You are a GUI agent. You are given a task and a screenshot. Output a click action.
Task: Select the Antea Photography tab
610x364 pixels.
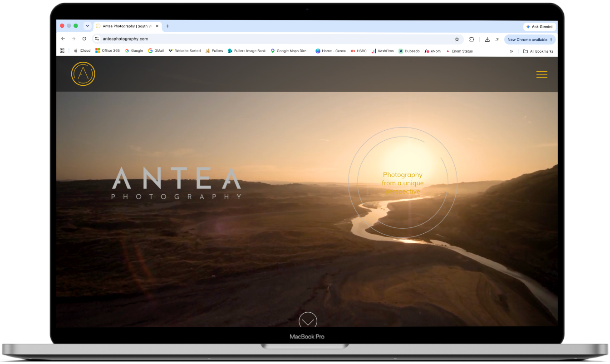127,26
